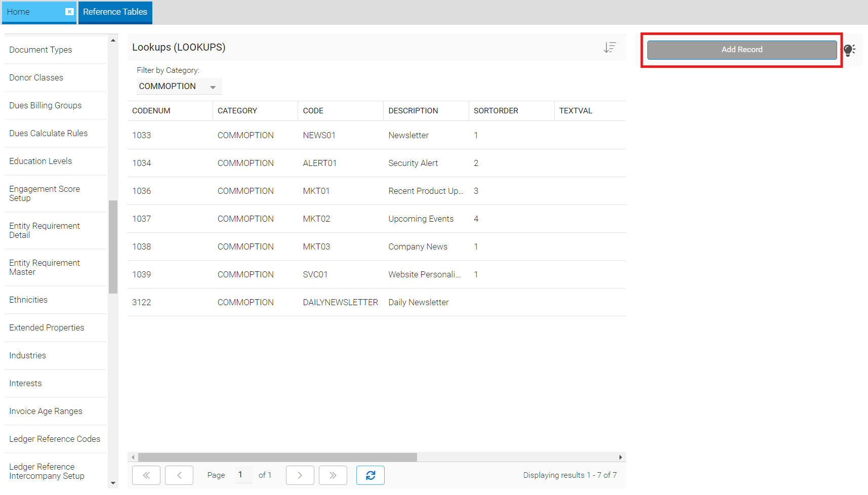
Task: Go to the last page of results
Action: tap(333, 475)
